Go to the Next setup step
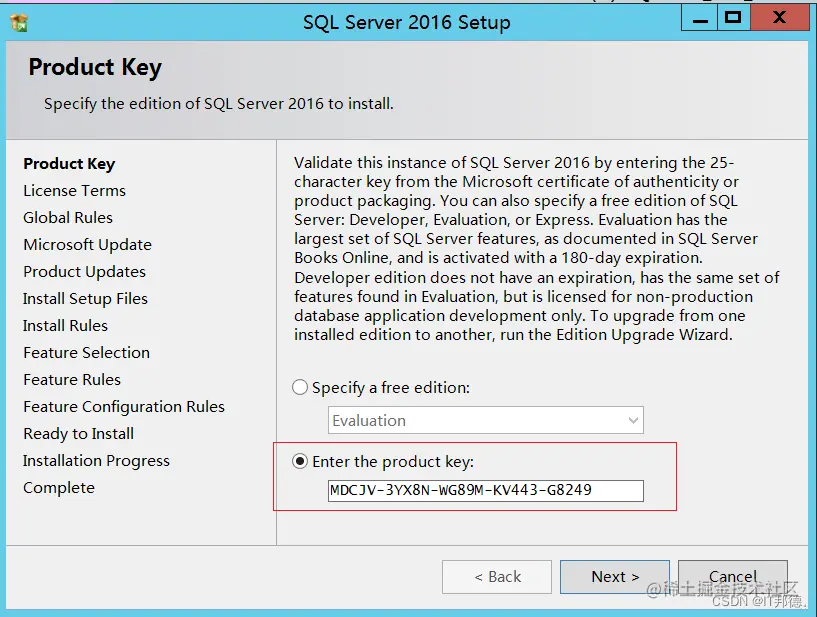This screenshot has width=817, height=617. click(x=615, y=577)
